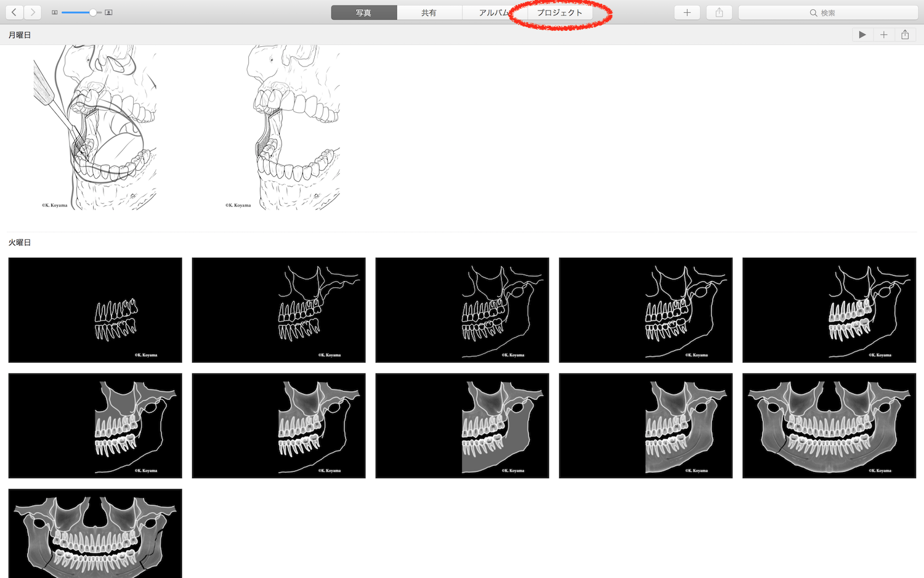Image resolution: width=924 pixels, height=578 pixels.
Task: Go back with the left chevron button
Action: click(x=14, y=12)
